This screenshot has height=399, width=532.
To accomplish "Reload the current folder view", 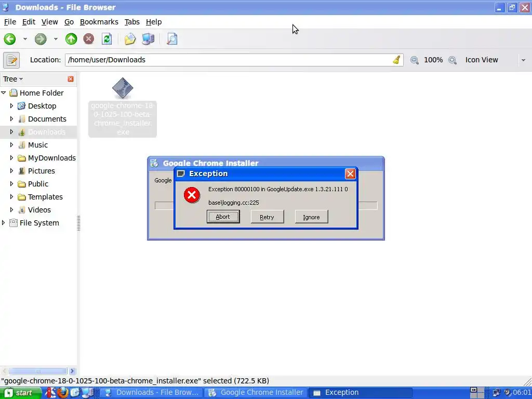I will point(107,39).
